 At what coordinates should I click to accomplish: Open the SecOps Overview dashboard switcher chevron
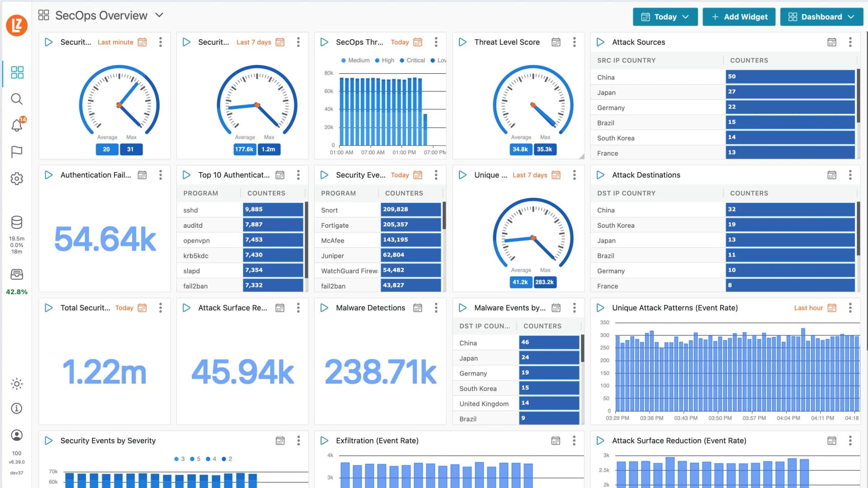(159, 15)
